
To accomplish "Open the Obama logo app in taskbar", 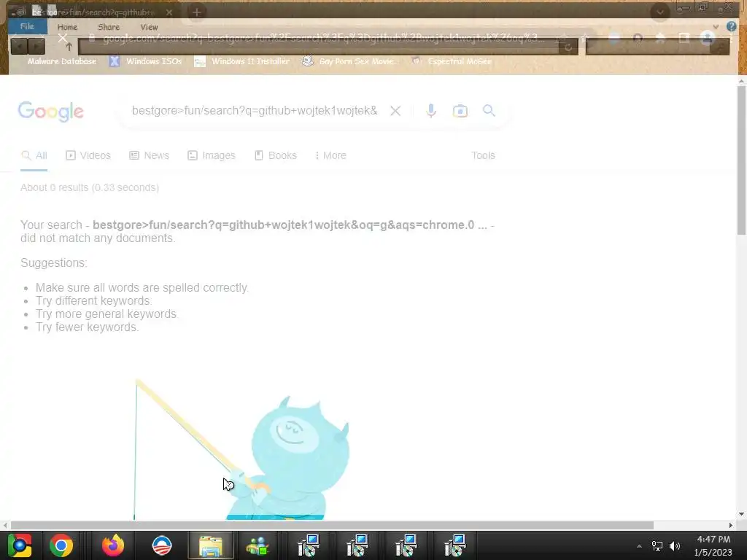I will coord(161,545).
